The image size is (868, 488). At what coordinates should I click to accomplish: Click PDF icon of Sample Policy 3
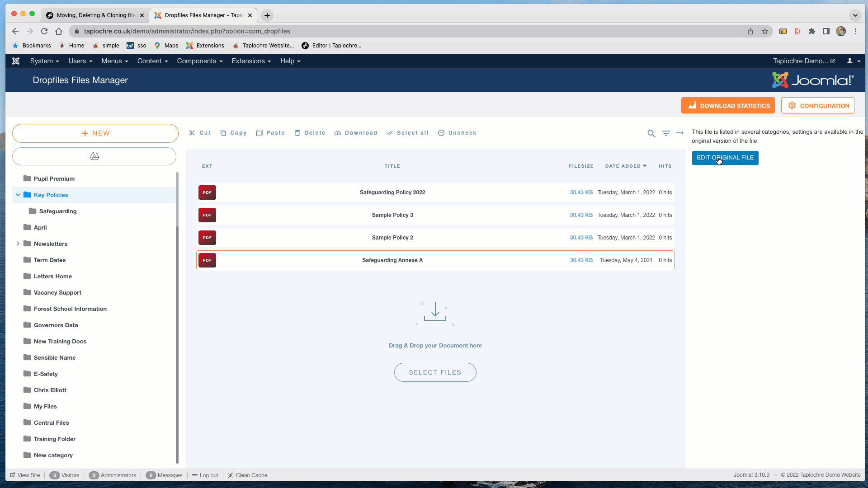pos(207,215)
